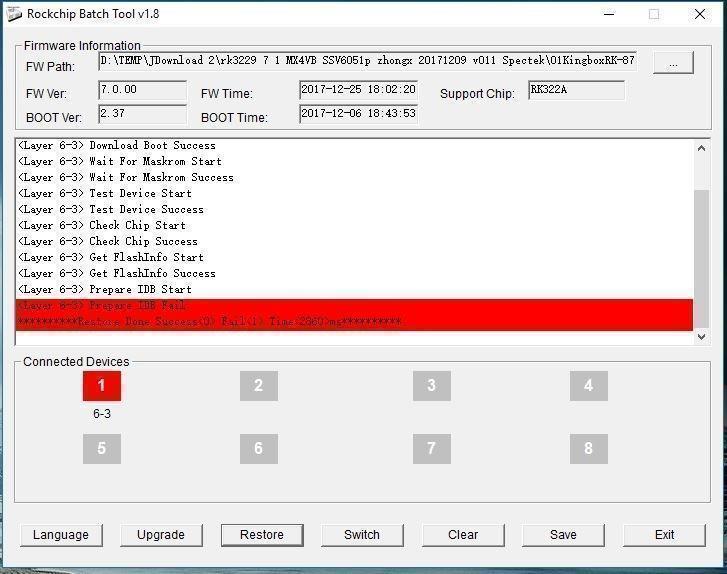Click log scrollbar down arrow

click(x=701, y=337)
